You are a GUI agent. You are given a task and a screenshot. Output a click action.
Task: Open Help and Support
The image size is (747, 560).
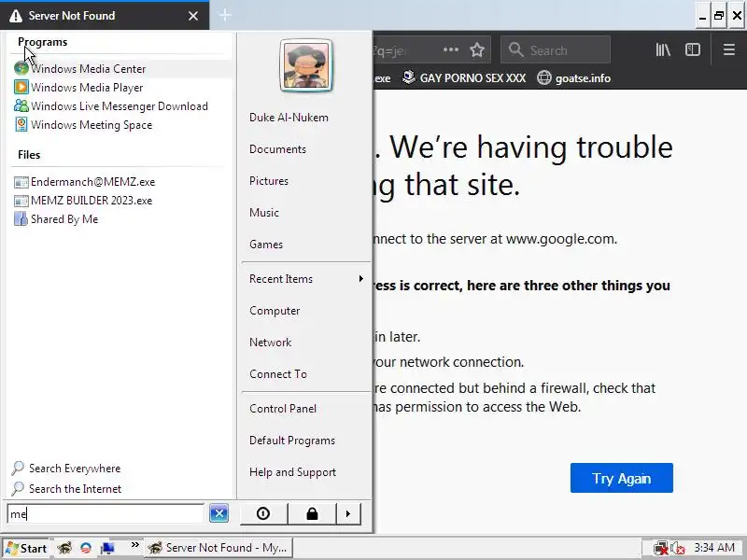tap(292, 472)
